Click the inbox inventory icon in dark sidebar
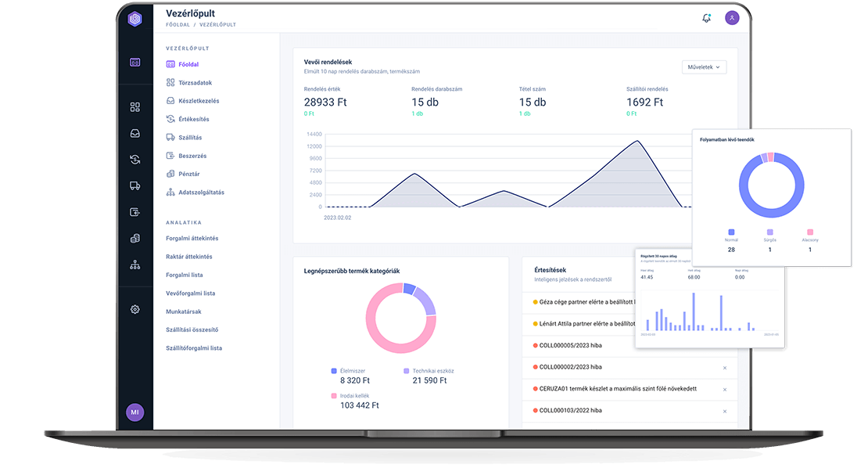 click(135, 134)
